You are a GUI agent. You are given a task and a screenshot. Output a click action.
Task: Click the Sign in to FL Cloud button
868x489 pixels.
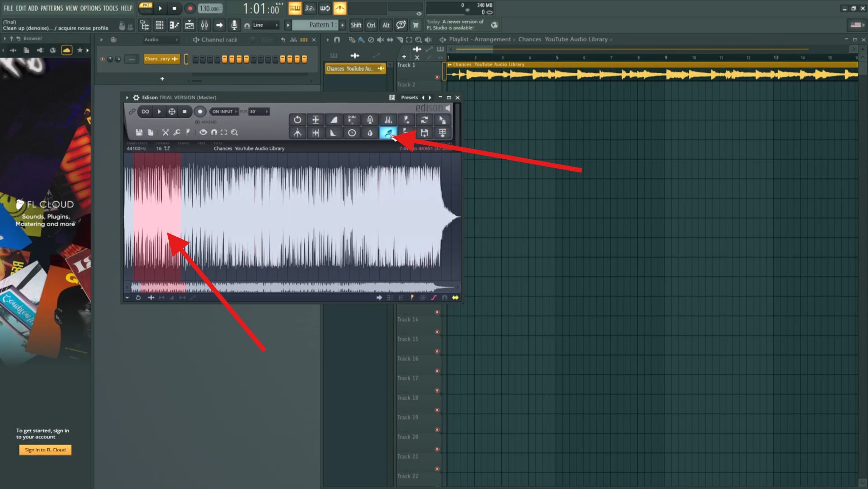point(45,450)
